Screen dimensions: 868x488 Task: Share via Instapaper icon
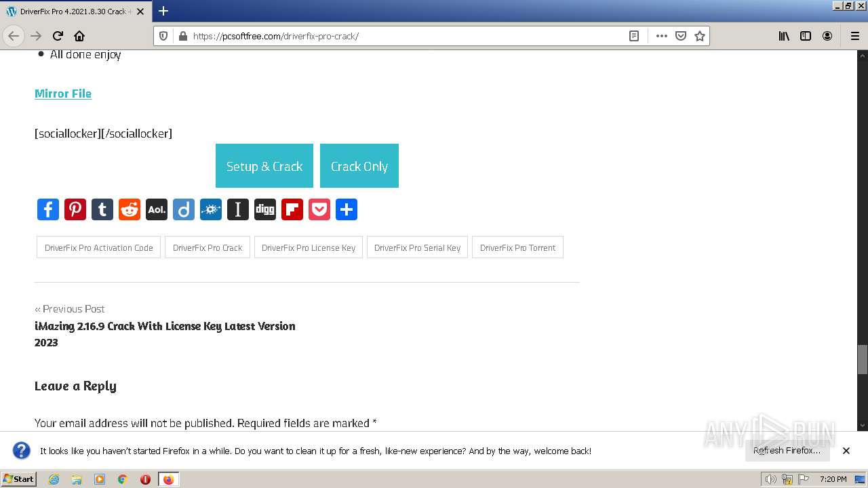[x=238, y=209]
